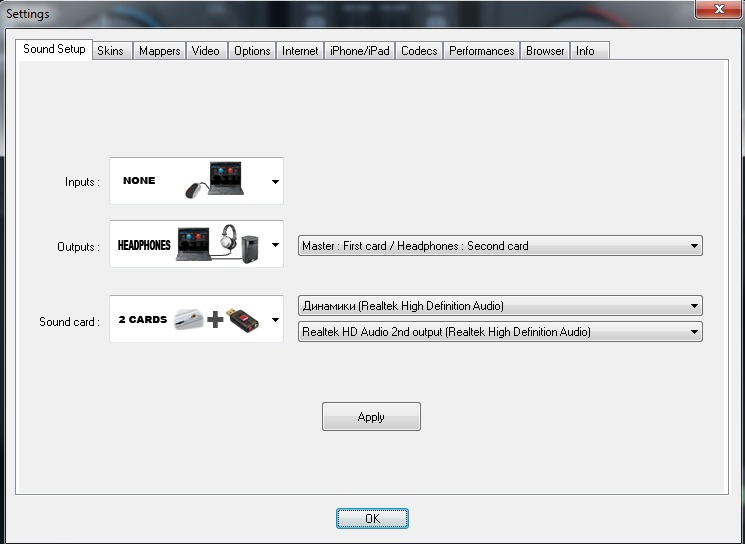Open the Performances tab
The height and width of the screenshot is (544, 745).
tap(482, 51)
